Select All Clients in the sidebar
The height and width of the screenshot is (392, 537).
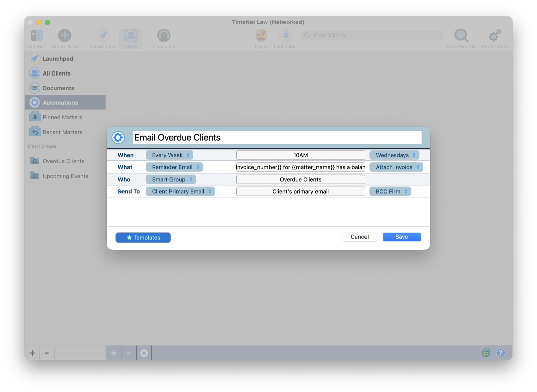tap(65, 73)
